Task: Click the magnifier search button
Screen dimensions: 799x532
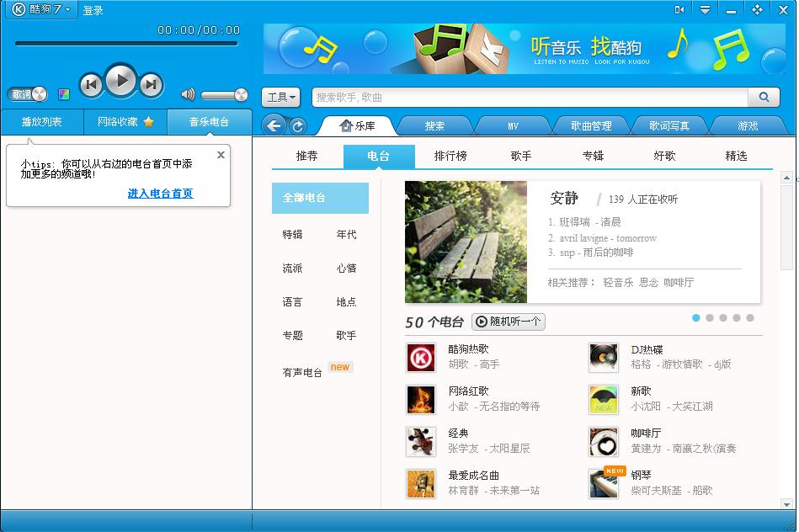Action: [x=764, y=98]
